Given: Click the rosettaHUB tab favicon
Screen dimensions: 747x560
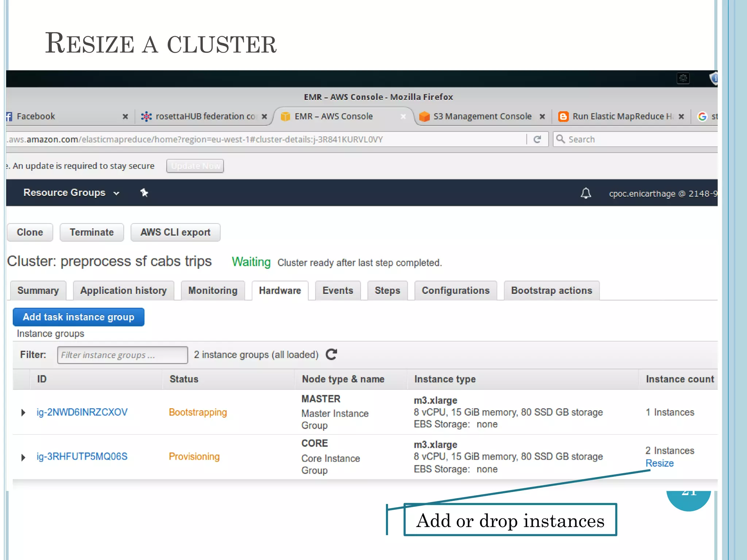Looking at the screenshot, I should click(x=146, y=116).
